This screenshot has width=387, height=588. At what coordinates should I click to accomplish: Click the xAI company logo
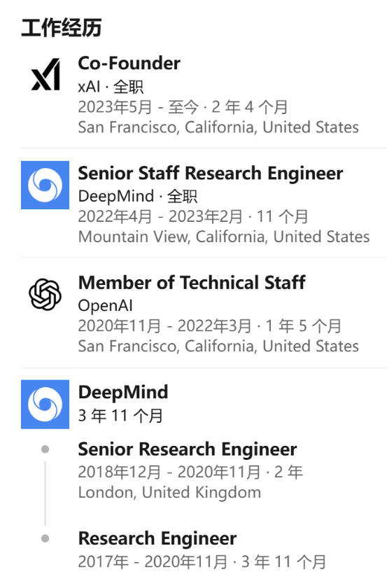click(x=45, y=75)
